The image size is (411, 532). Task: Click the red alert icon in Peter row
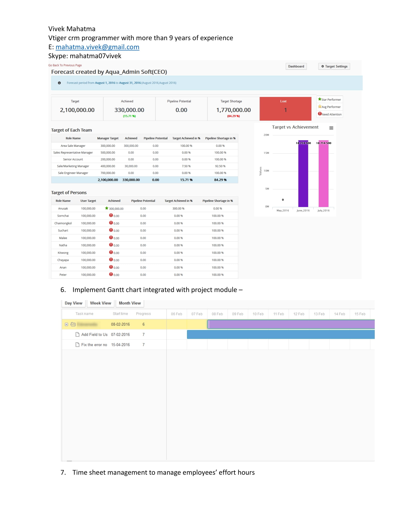tap(111, 274)
